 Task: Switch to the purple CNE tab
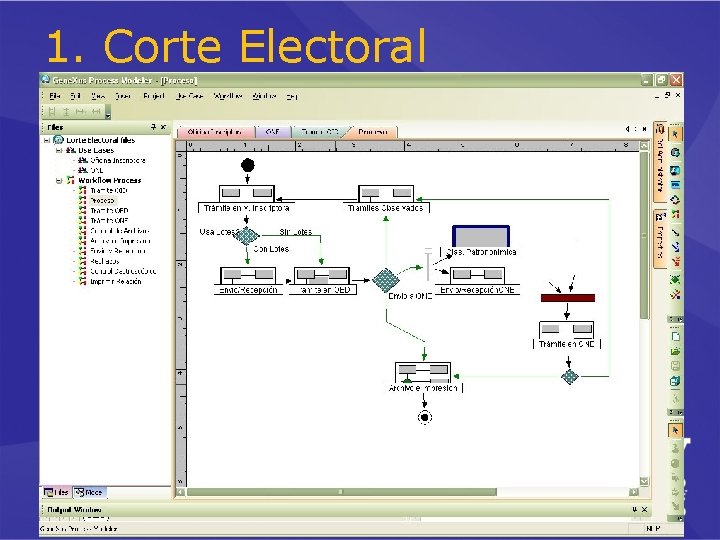tap(273, 132)
